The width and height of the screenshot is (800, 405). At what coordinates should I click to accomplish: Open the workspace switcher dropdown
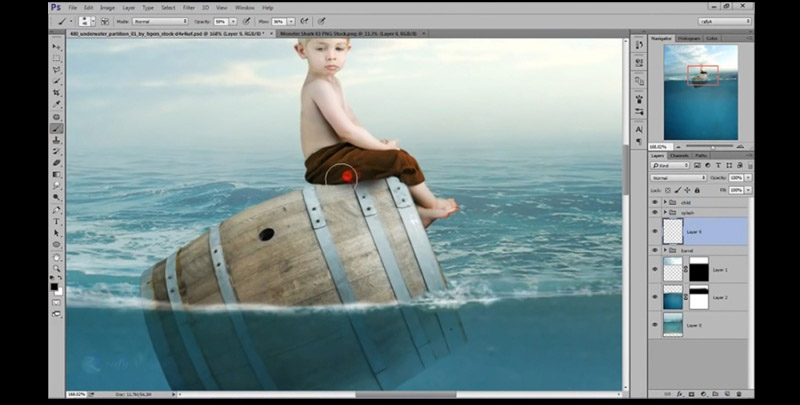725,21
